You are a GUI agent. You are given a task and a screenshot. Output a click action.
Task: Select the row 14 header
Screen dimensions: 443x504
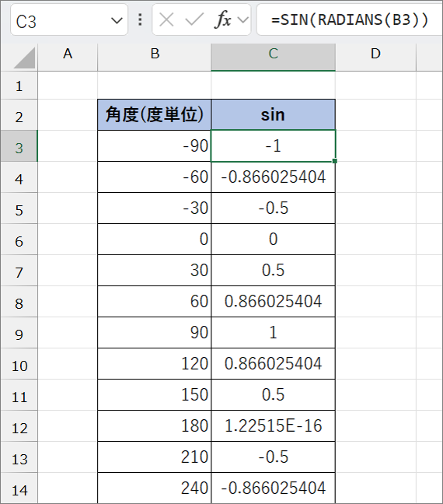[x=19, y=488]
